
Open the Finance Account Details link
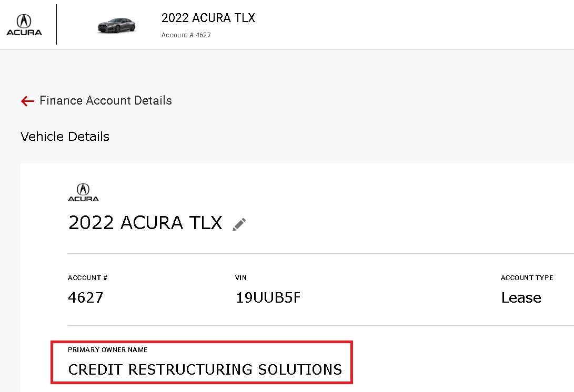[106, 100]
